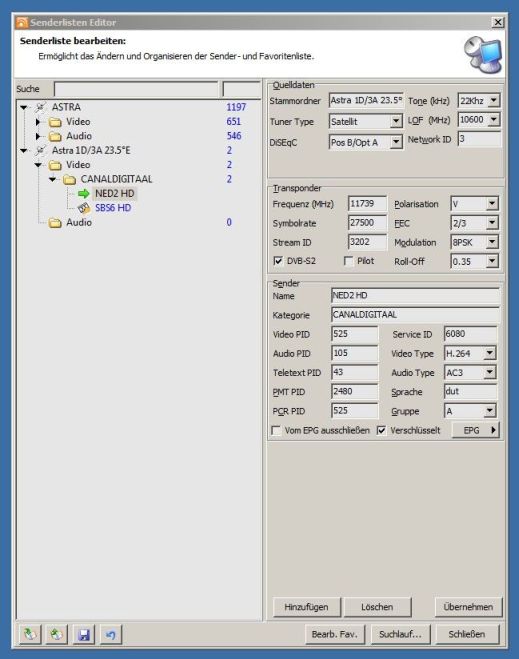Click the Hinzufügen button
This screenshot has height=659, width=519.
click(x=306, y=607)
